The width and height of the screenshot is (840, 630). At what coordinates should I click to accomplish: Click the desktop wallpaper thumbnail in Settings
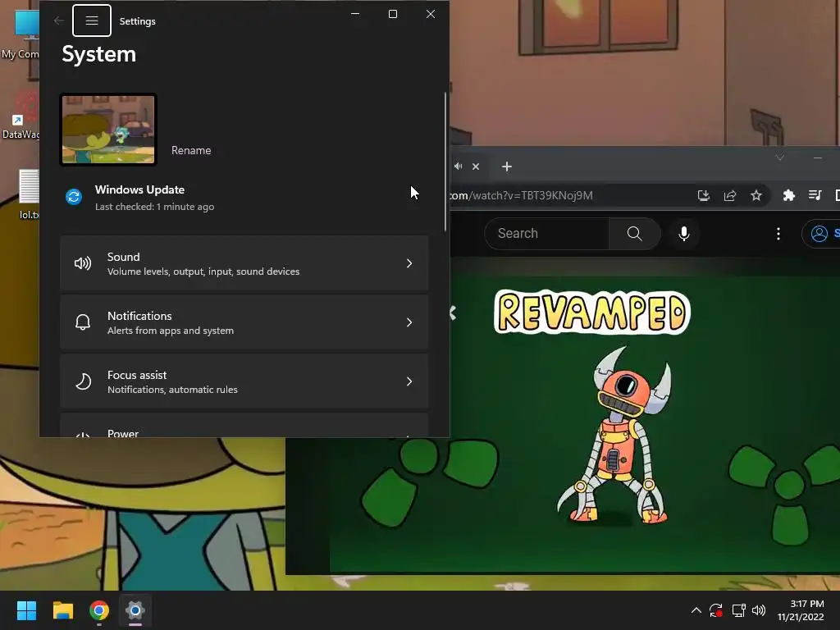tap(108, 129)
